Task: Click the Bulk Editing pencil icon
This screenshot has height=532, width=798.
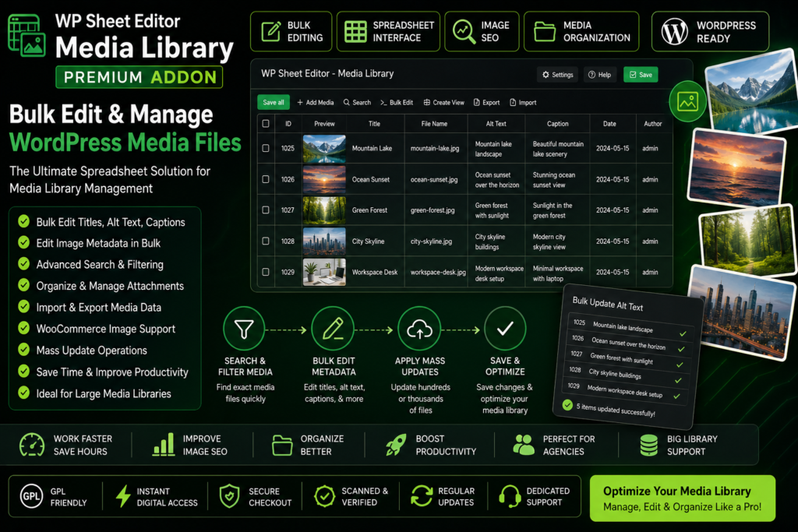Action: click(x=270, y=31)
